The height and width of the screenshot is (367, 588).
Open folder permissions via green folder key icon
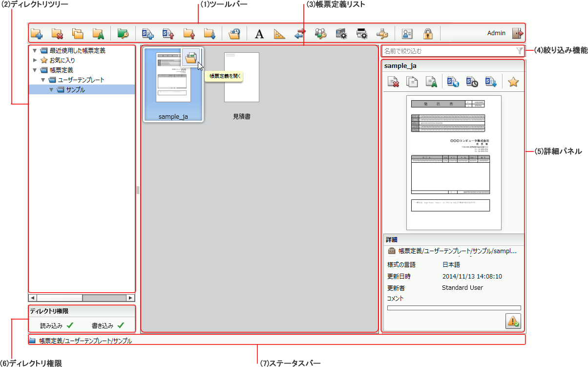(122, 33)
